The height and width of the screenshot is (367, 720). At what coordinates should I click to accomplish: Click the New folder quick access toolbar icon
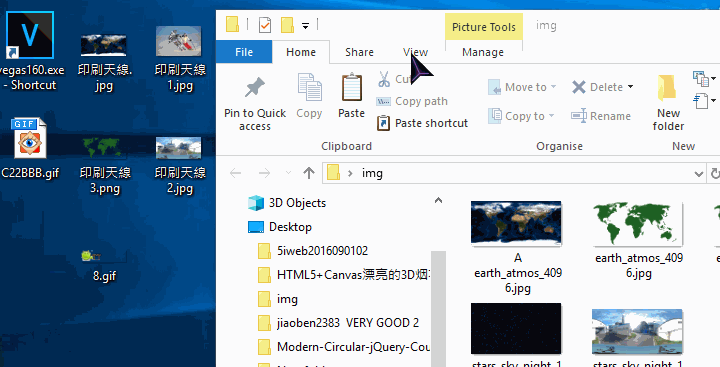287,25
